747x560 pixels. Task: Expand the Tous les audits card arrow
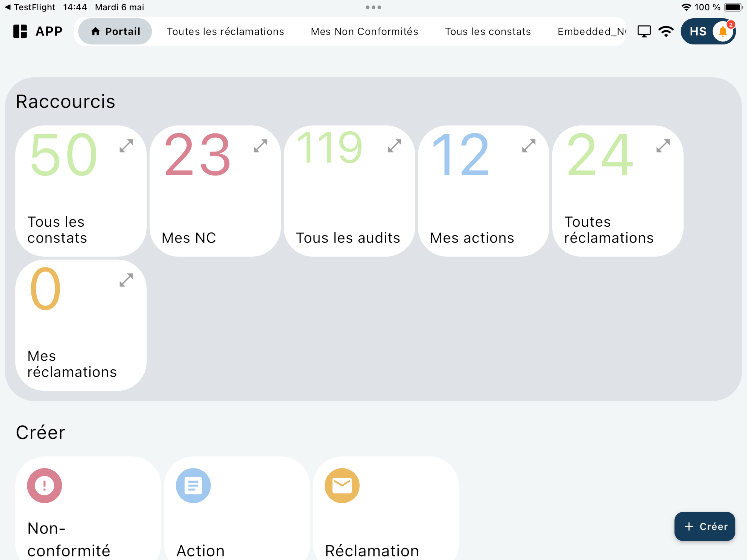click(x=395, y=146)
